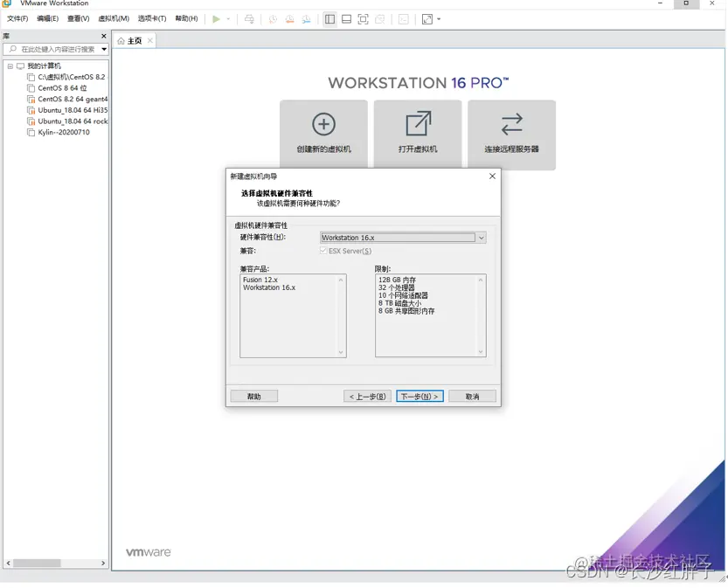Click library horizontal scrollbar left arrow
Image resolution: width=728 pixels, height=588 pixels.
tap(9, 563)
